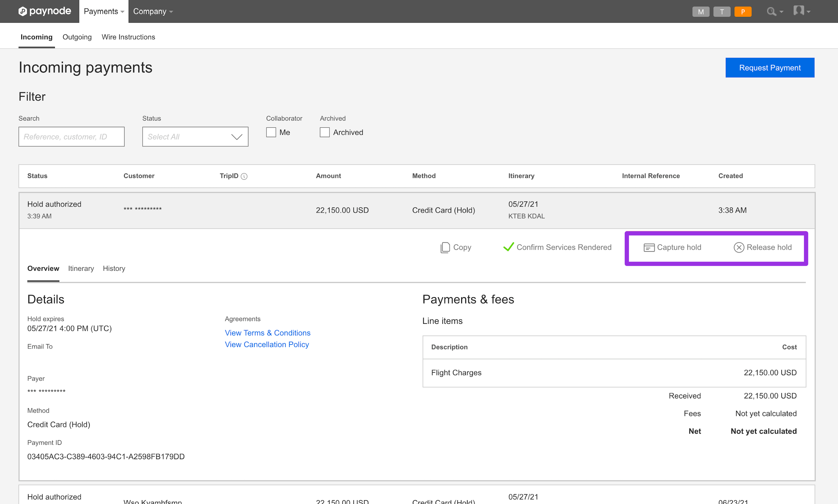Open View Terms & Conditions link
This screenshot has width=838, height=504.
coord(267,333)
